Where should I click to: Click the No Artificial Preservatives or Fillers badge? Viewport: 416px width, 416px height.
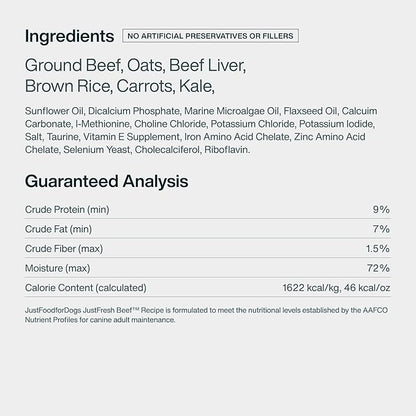pyautogui.click(x=210, y=36)
